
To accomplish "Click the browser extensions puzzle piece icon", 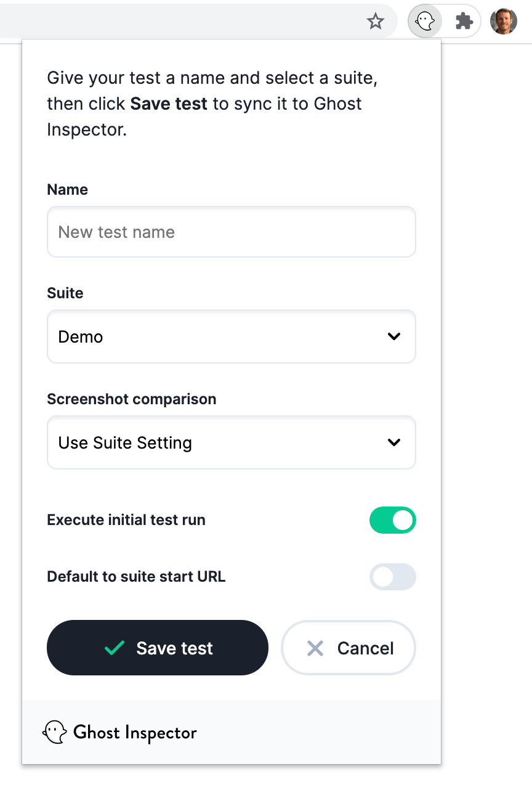I will click(x=464, y=20).
